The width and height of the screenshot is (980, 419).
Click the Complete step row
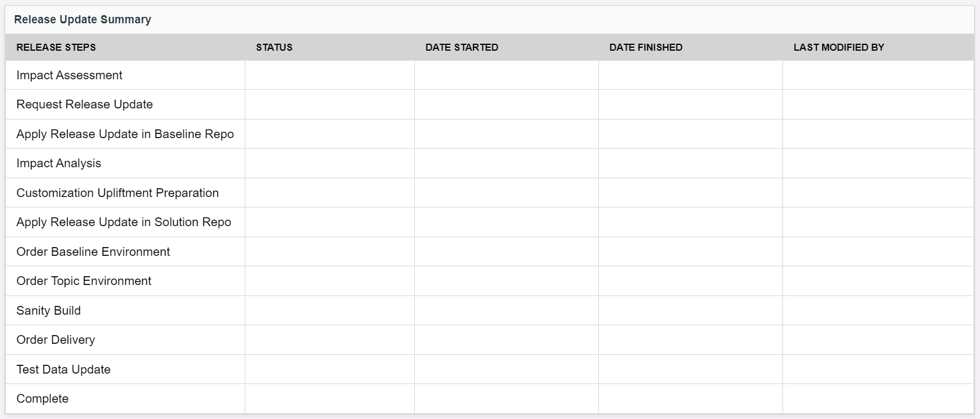pyautogui.click(x=43, y=399)
